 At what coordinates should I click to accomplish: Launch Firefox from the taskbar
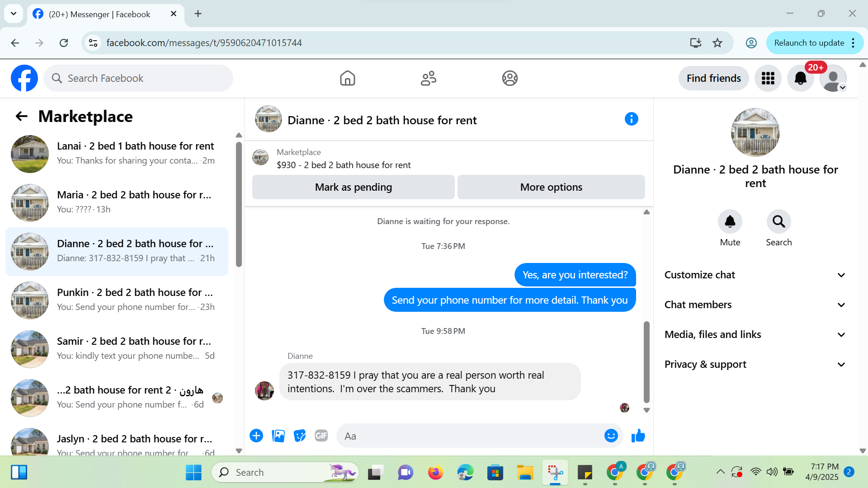(435, 472)
